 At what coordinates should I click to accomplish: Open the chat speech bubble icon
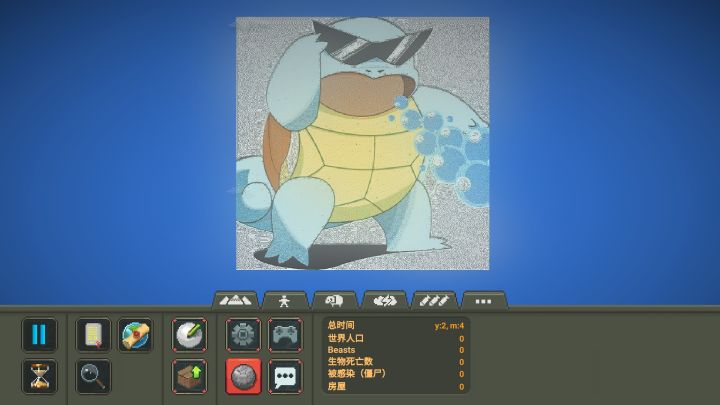click(x=285, y=377)
